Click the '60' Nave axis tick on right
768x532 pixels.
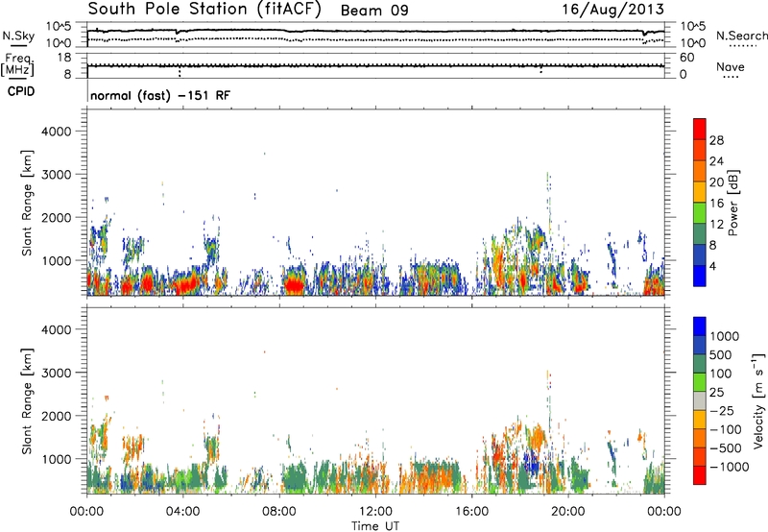686,58
